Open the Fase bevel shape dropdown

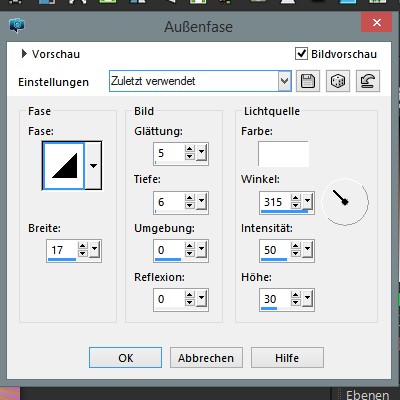93,165
